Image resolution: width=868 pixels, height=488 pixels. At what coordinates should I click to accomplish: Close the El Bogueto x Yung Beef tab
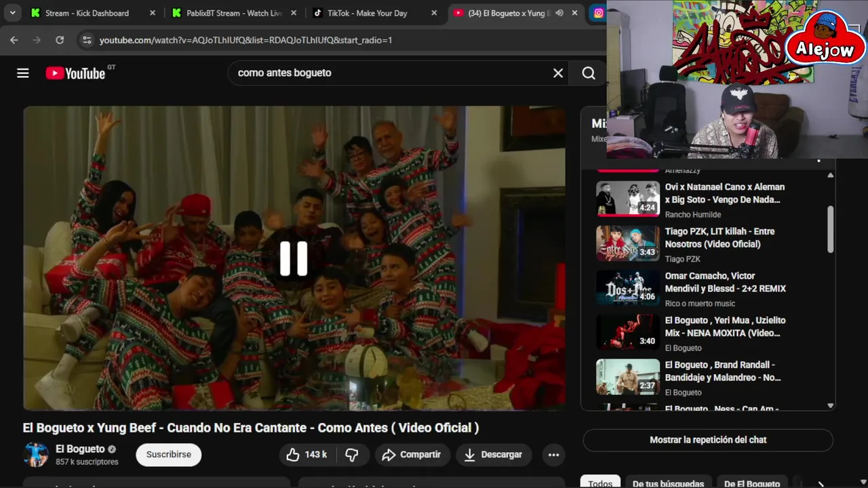[575, 13]
